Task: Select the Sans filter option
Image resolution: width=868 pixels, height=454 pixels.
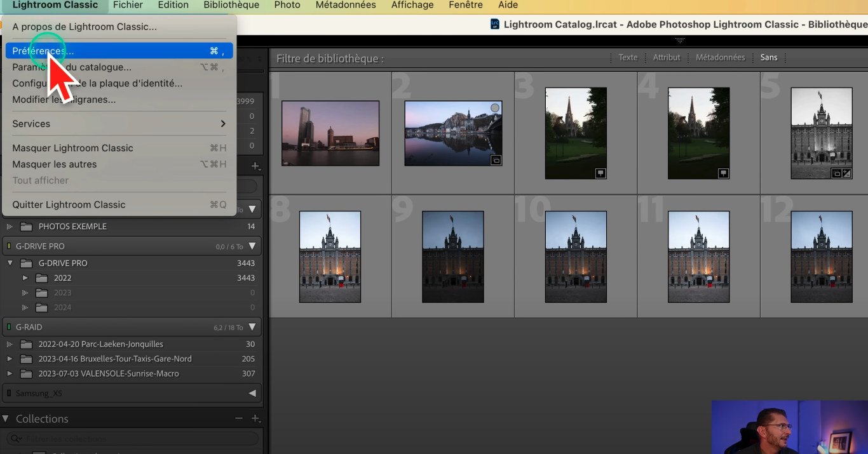Action: pos(769,57)
